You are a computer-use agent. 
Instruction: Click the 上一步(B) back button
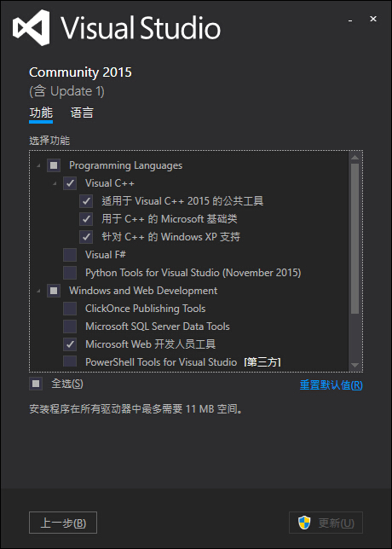point(63,523)
